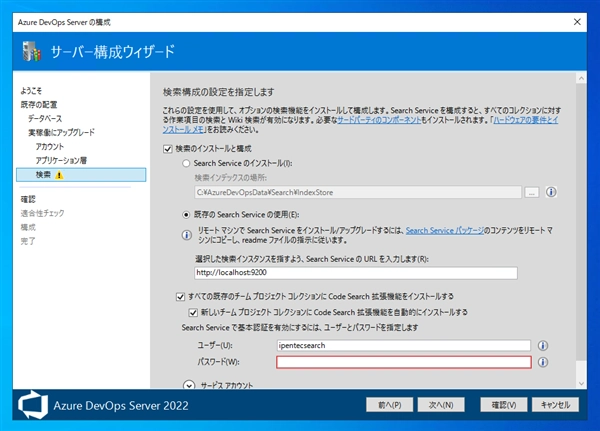
Task: Select the 検索 wizard step
Action: (x=81, y=175)
